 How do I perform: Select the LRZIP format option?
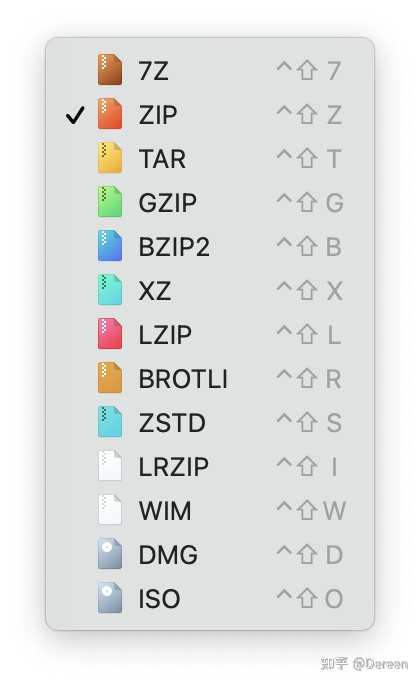[x=210, y=466]
